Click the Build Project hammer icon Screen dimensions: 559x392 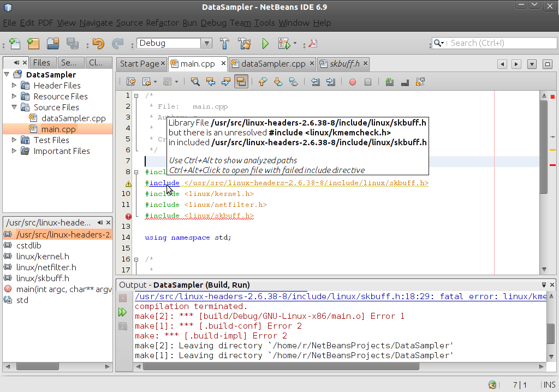coord(224,43)
